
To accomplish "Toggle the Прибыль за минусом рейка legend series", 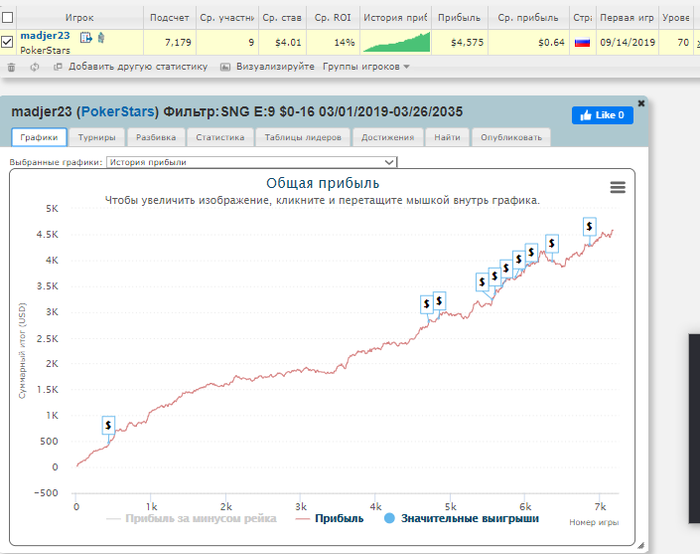I will click(192, 518).
